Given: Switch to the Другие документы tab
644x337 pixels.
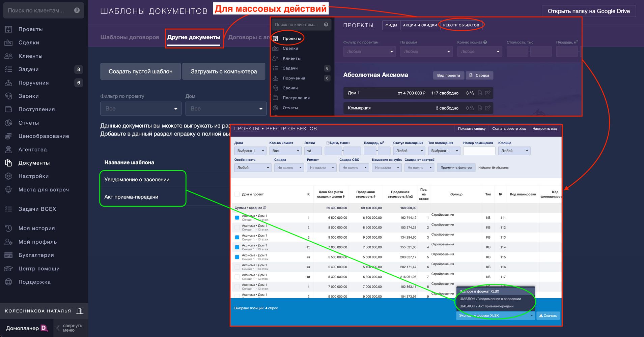Looking at the screenshot, I should (x=194, y=37).
